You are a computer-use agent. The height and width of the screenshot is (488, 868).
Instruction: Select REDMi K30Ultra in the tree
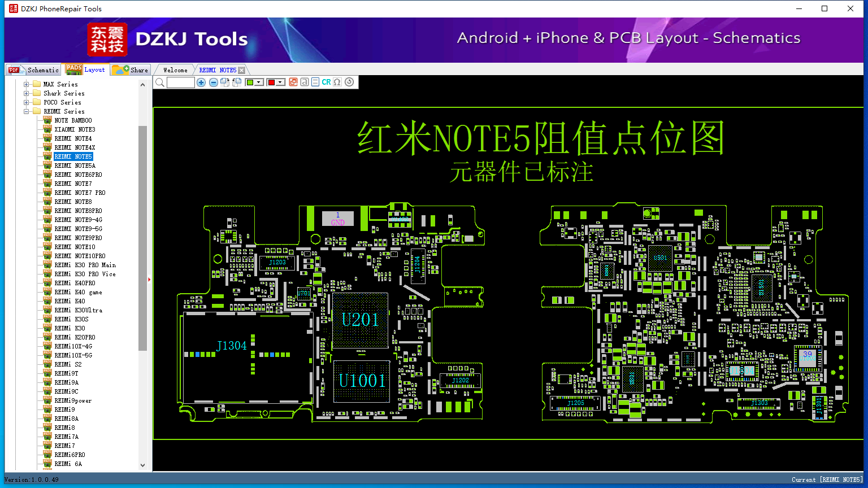78,310
